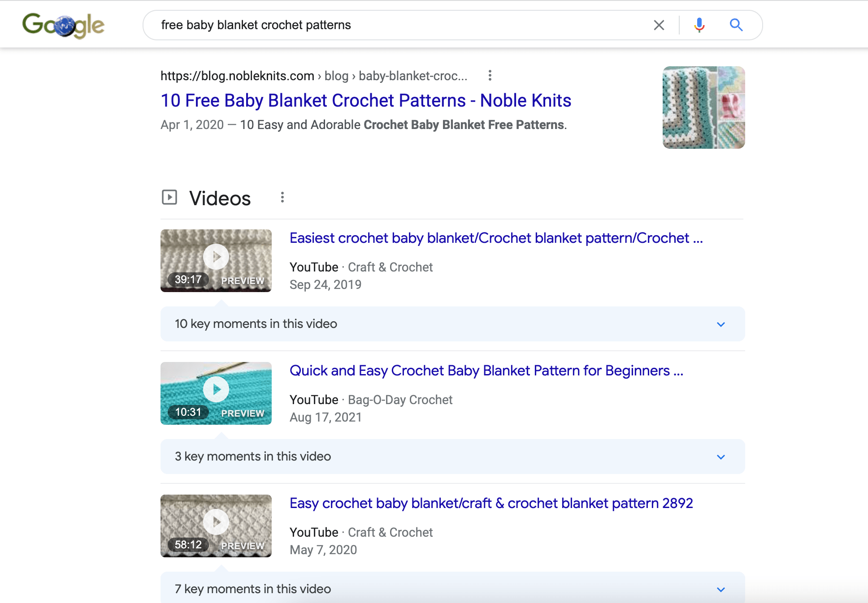Open three-dot menu next to Videos heading
Image resolution: width=868 pixels, height=603 pixels.
click(x=282, y=198)
